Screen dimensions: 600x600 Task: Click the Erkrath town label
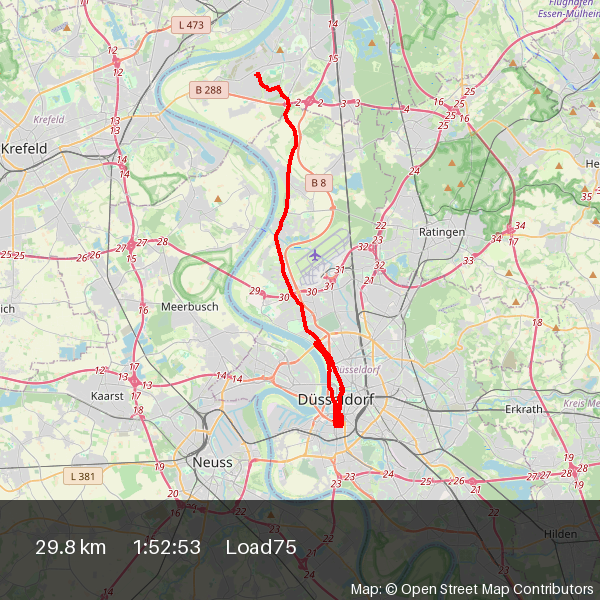[x=523, y=409]
